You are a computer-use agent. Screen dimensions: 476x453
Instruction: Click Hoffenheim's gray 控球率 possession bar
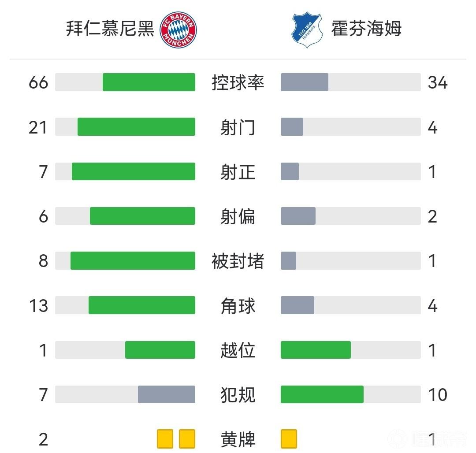point(305,82)
